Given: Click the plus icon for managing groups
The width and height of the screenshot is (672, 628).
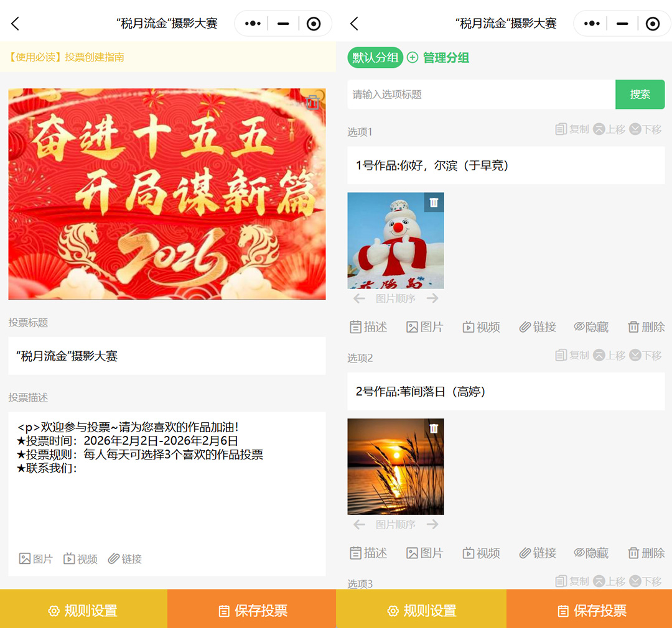Looking at the screenshot, I should click(413, 58).
